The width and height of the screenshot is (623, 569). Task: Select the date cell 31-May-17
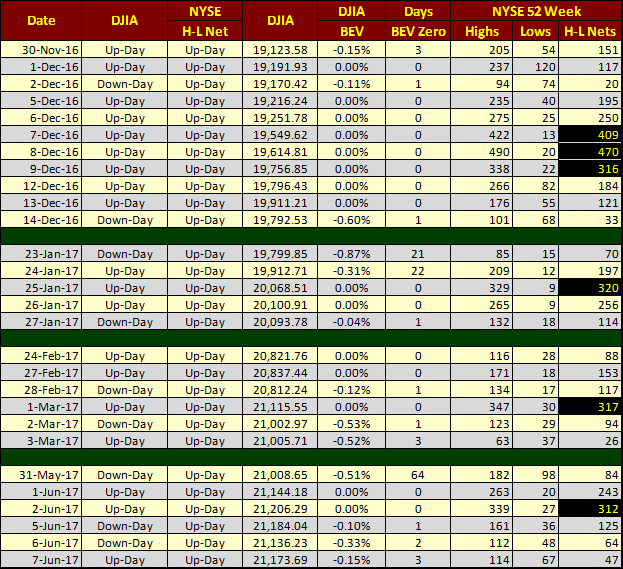click(41, 475)
